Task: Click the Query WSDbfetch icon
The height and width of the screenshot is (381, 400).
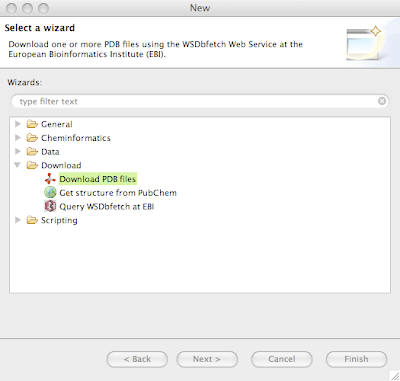Action: pos(50,206)
